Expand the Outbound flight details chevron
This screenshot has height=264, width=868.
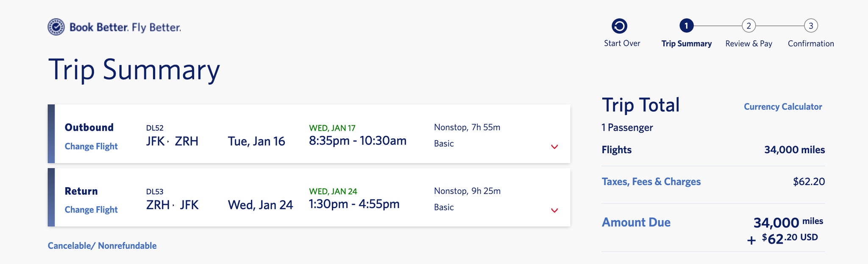pyautogui.click(x=554, y=147)
